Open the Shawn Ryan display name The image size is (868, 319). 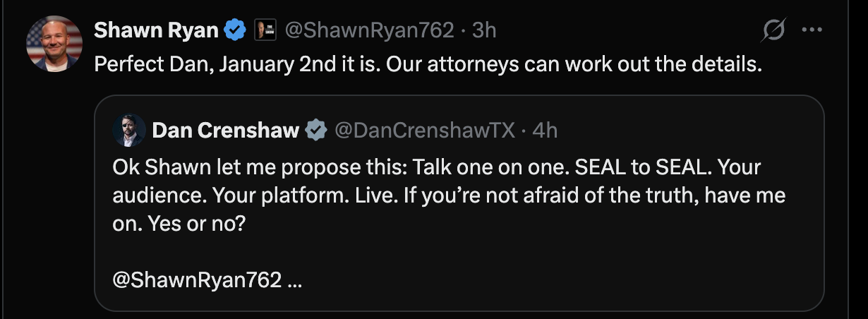pyautogui.click(x=156, y=30)
